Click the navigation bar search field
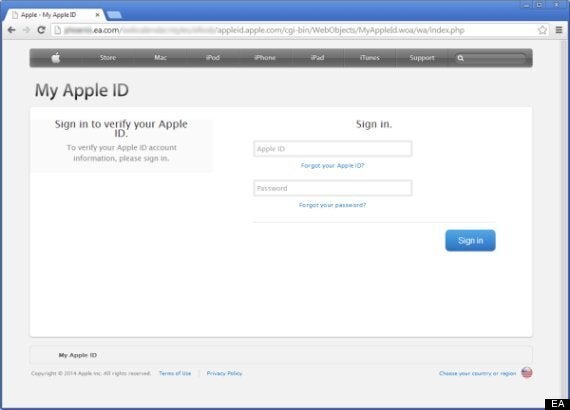 [490, 58]
